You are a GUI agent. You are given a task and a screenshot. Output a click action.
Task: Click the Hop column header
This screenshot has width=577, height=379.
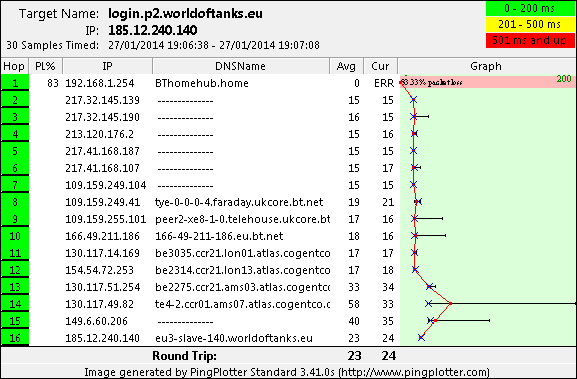coord(15,66)
